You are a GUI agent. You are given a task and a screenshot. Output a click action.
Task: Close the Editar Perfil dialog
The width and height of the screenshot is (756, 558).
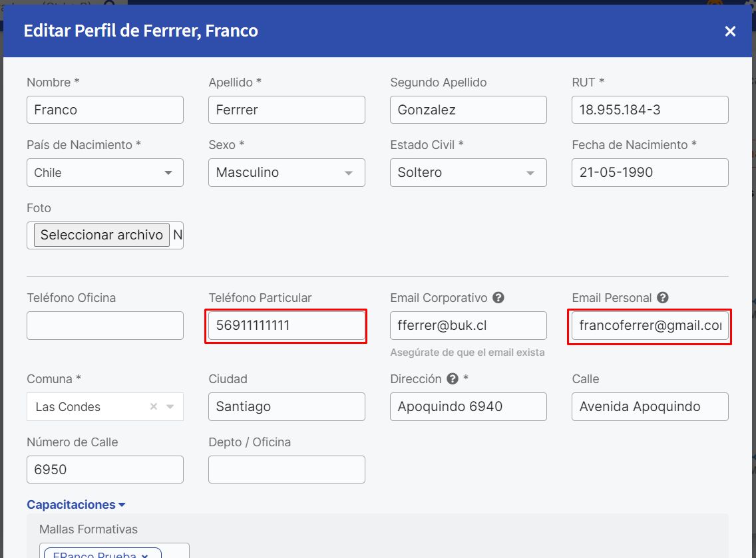tap(730, 31)
